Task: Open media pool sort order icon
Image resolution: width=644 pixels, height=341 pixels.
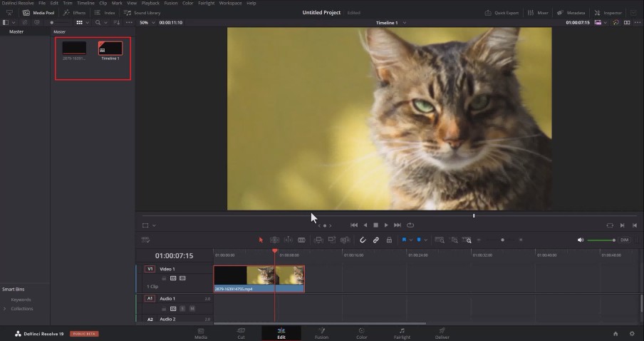Action: point(117,23)
